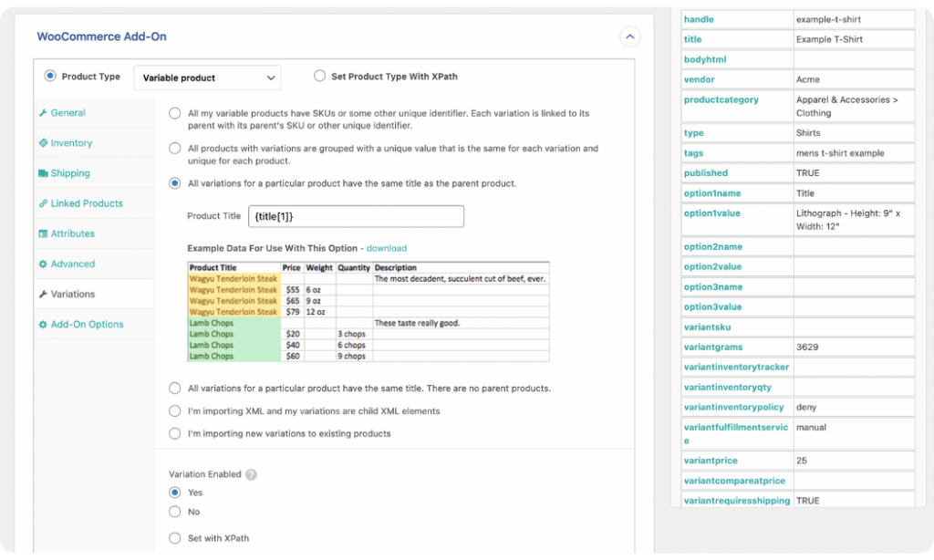Click the gear icon beside Add-On Options
Viewport: 934px width, 560px height.
tap(43, 324)
